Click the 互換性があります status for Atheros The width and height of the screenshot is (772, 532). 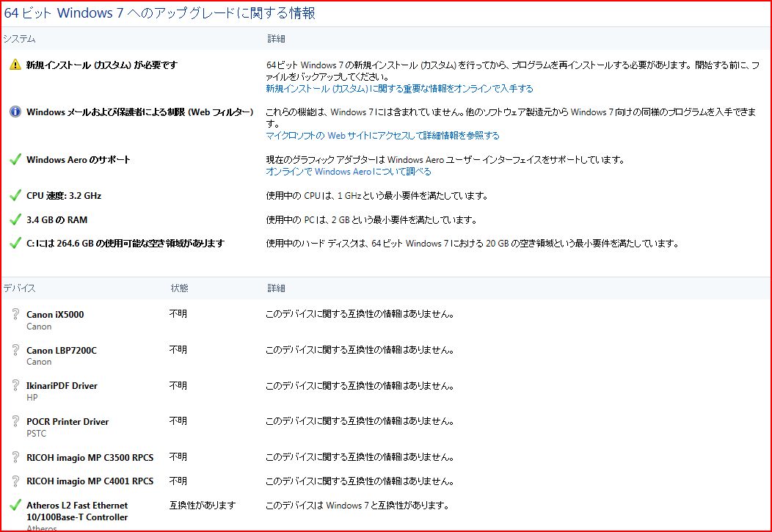(x=203, y=505)
